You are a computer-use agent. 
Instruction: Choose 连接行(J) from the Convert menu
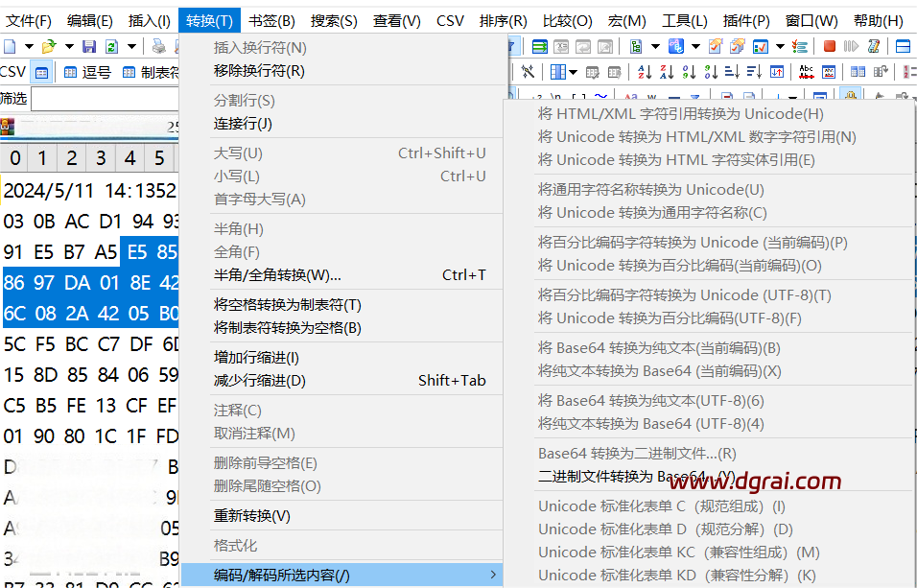click(x=243, y=124)
